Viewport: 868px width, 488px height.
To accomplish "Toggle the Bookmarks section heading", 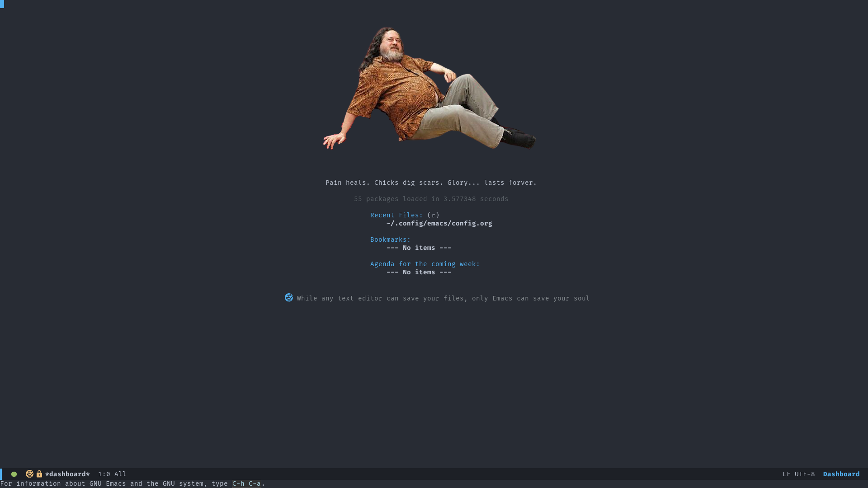I will click(x=390, y=239).
